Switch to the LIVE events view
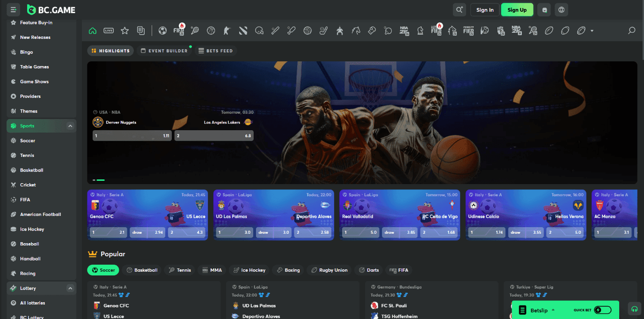The width and height of the screenshot is (644, 319). (x=108, y=30)
